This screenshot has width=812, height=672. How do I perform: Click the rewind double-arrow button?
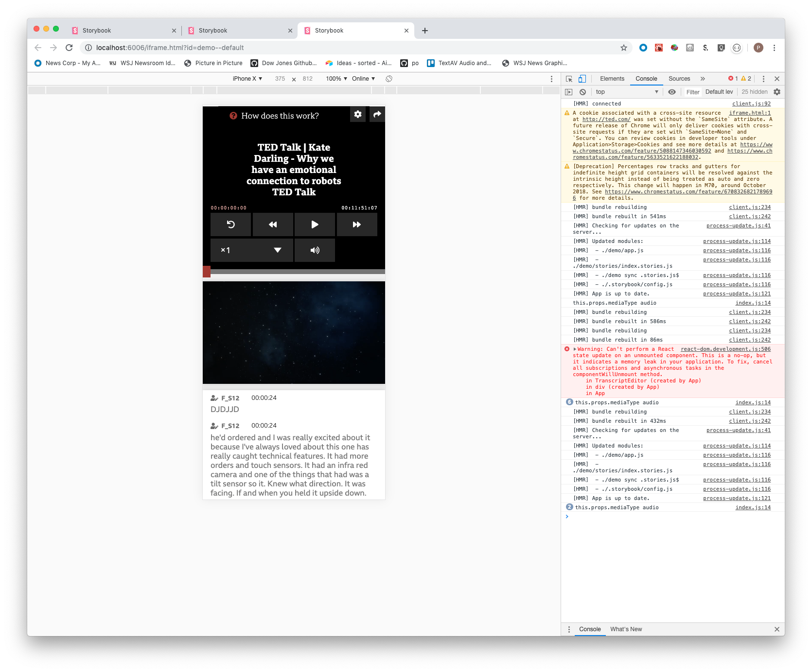pyautogui.click(x=273, y=224)
